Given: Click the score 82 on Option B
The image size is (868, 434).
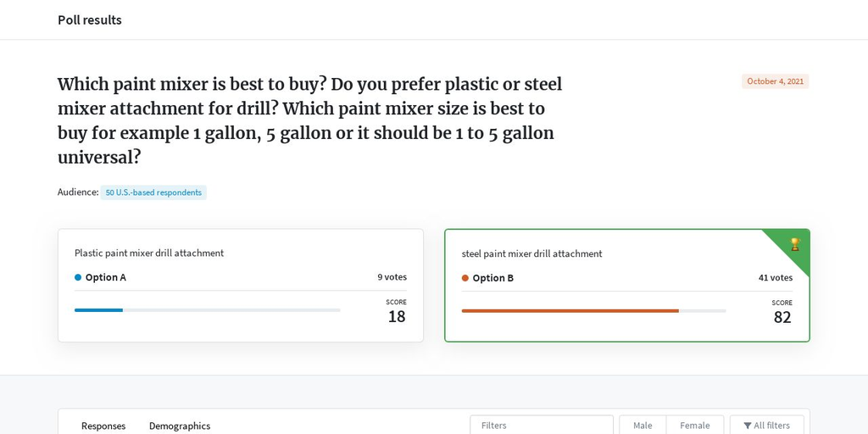Looking at the screenshot, I should [782, 317].
